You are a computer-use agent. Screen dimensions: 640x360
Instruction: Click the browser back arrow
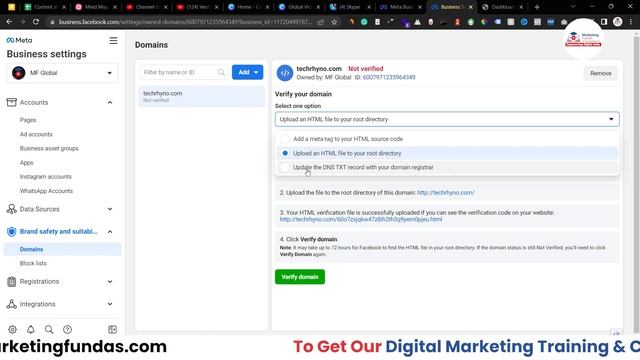(9, 22)
